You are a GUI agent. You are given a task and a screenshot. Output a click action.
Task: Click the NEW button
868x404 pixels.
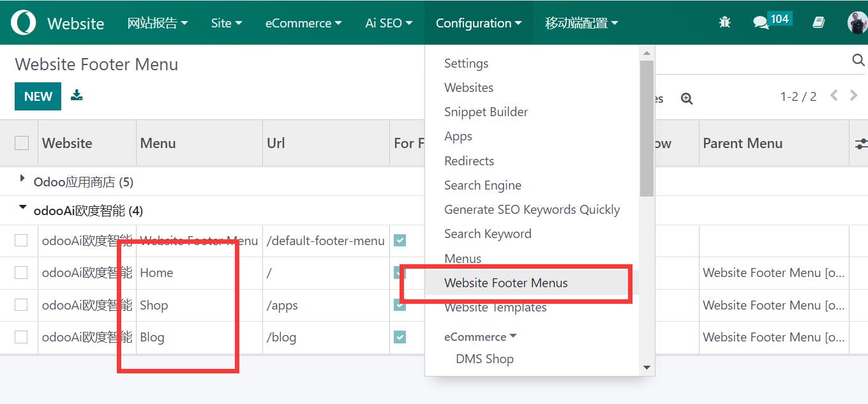pyautogui.click(x=38, y=96)
